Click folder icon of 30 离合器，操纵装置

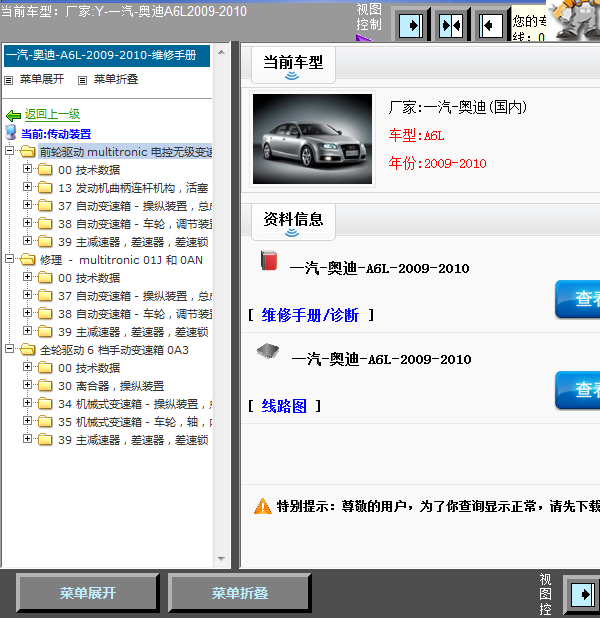click(45, 385)
